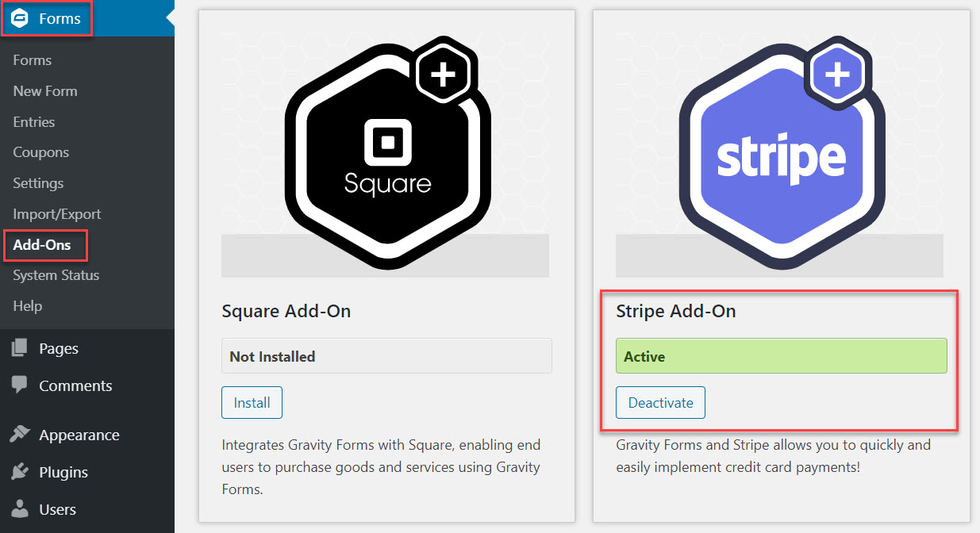Viewport: 980px width, 533px height.
Task: Click the Plugins plug icon
Action: tap(20, 472)
